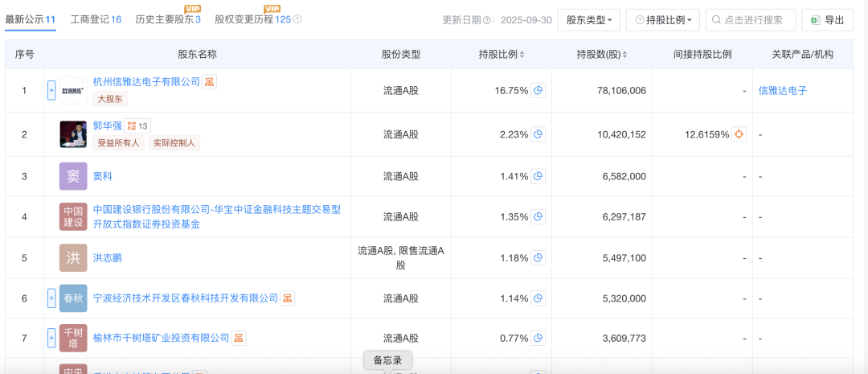
Task: Click the 间接持股比例 column header
Action: 702,55
